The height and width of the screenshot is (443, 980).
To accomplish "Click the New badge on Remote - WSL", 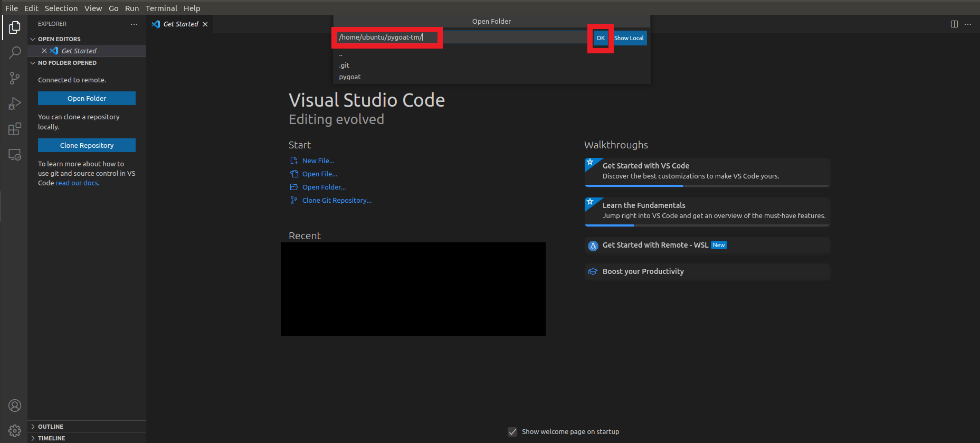I will tap(719, 245).
